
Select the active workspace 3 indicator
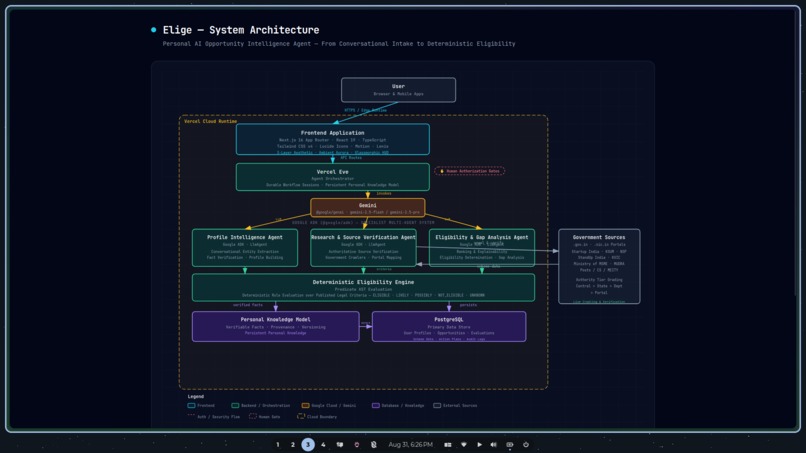tap(308, 445)
